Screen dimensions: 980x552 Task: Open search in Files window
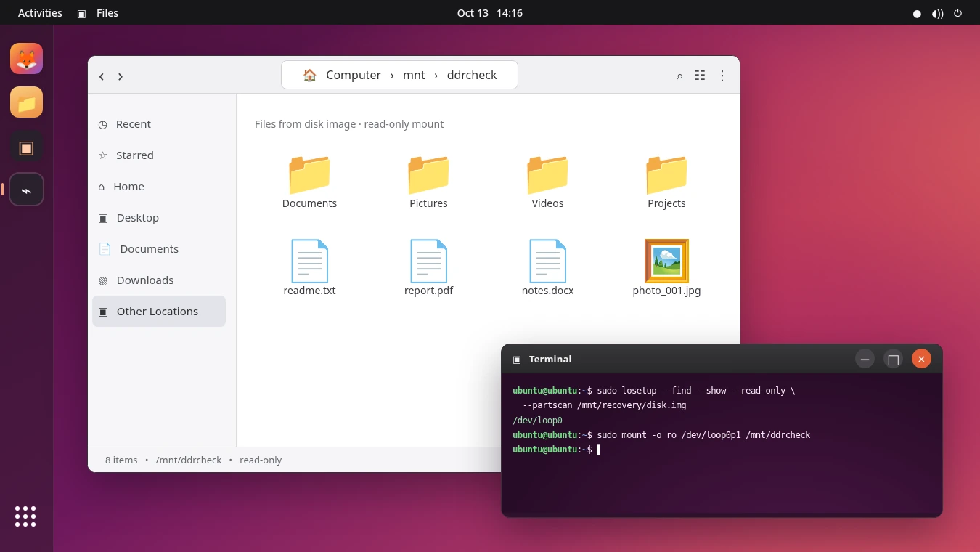[679, 76]
